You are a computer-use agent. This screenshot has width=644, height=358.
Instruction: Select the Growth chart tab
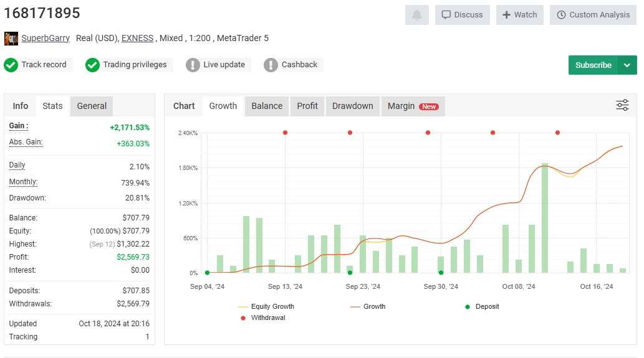point(223,106)
